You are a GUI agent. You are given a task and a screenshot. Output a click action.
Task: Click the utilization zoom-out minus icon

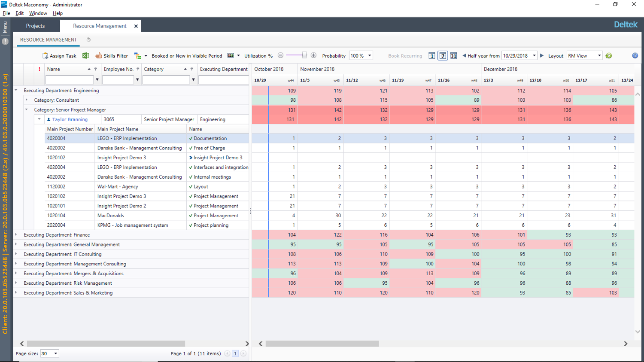[x=280, y=55]
